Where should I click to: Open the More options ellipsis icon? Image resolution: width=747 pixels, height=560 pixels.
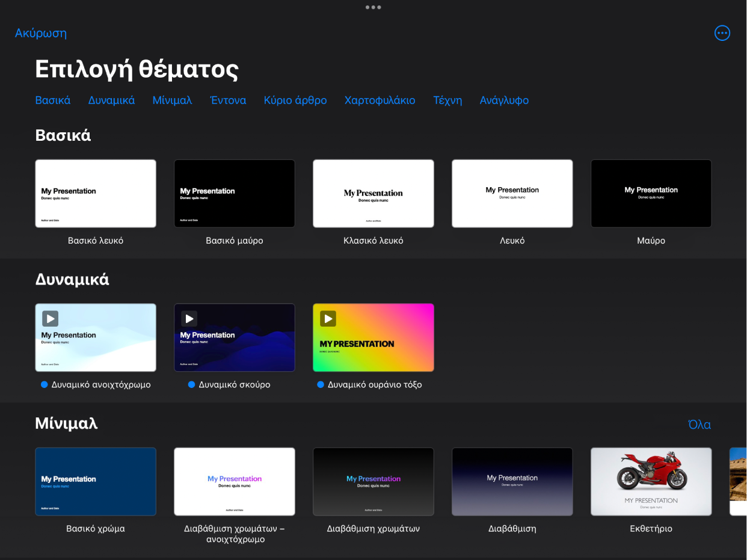722,33
